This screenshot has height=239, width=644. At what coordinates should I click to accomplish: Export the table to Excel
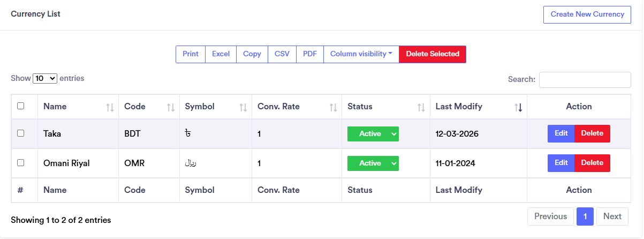pos(221,54)
